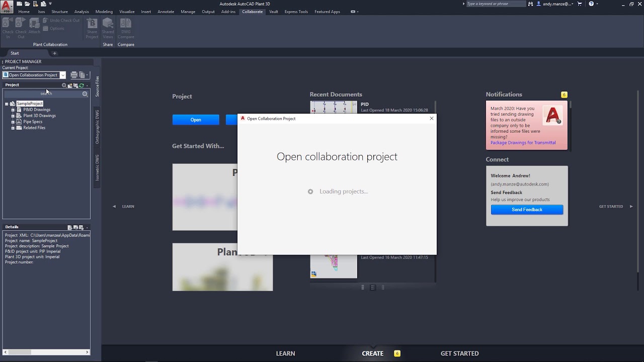Click the green refresh icon in Project panel
The width and height of the screenshot is (644, 362).
tap(82, 85)
